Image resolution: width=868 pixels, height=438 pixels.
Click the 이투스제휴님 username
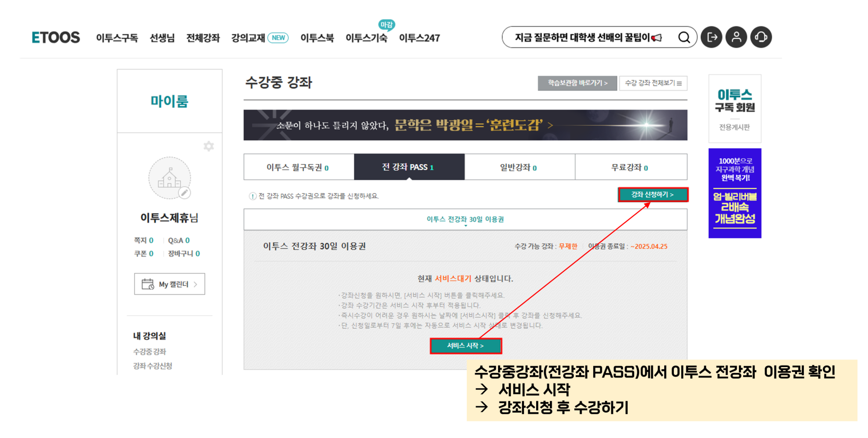pyautogui.click(x=169, y=218)
